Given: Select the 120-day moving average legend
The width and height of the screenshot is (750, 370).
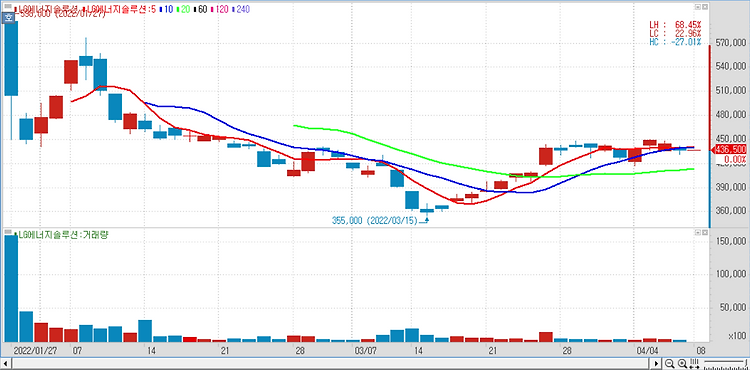Looking at the screenshot, I should pyautogui.click(x=220, y=9).
